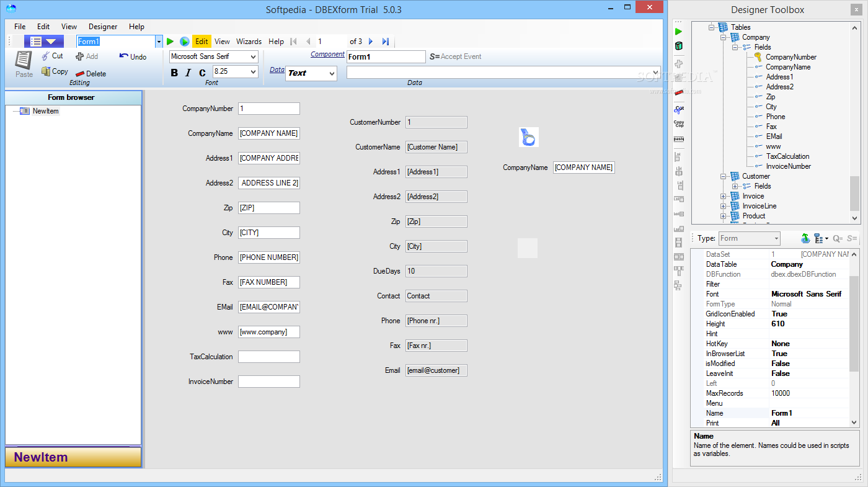The image size is (868, 487).
Task: Expand the Customer Fields node
Action: pos(735,186)
